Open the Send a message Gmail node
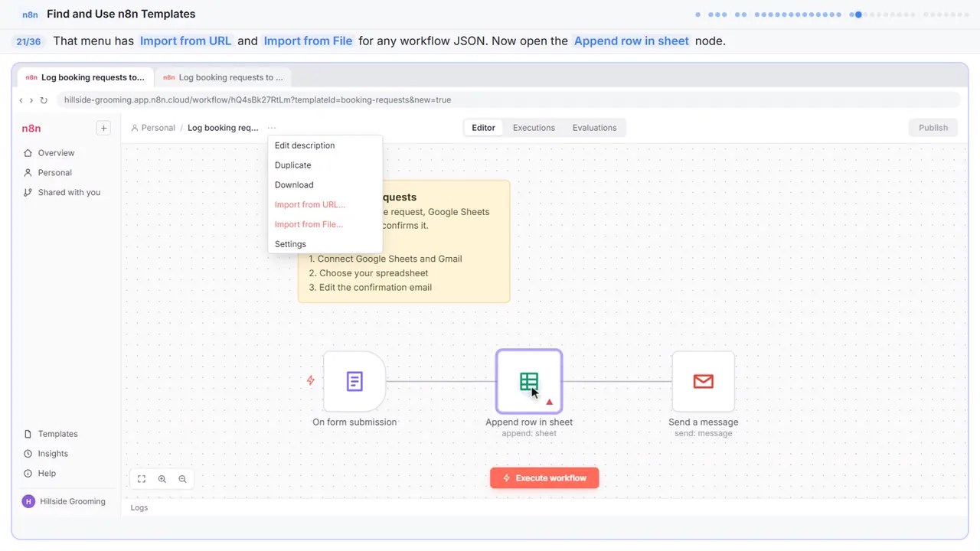This screenshot has width=980, height=551. [x=703, y=381]
